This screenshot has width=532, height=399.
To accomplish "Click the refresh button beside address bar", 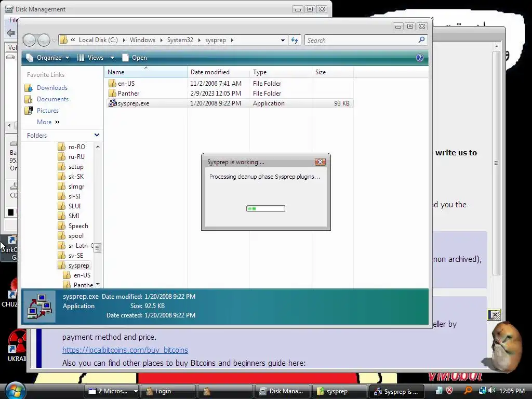I will 295,40.
